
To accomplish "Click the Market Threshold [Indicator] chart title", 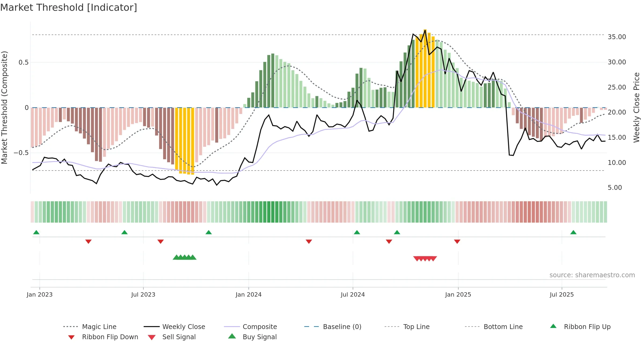I will click(x=69, y=8).
